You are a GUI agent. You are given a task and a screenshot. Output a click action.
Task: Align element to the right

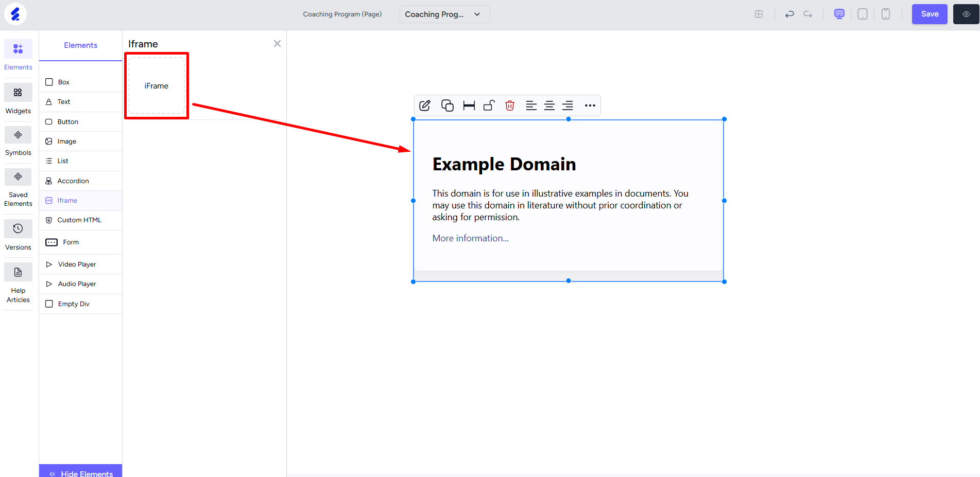568,105
